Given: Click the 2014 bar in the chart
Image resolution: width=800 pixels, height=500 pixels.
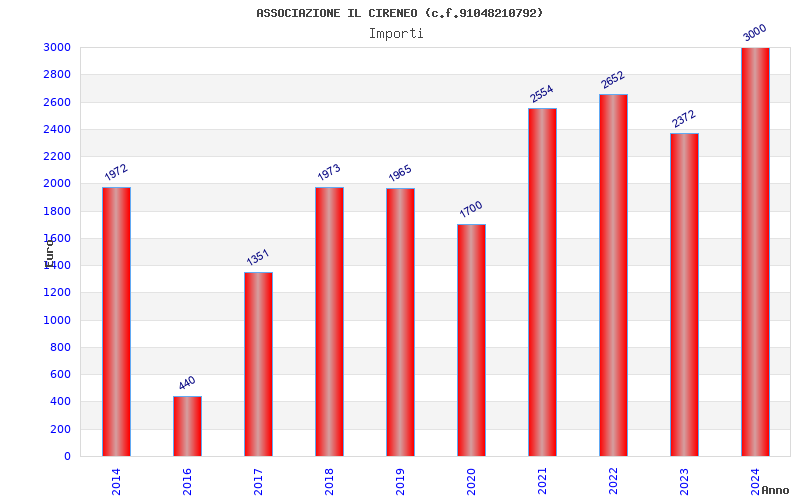Looking at the screenshot, I should 116,321.
